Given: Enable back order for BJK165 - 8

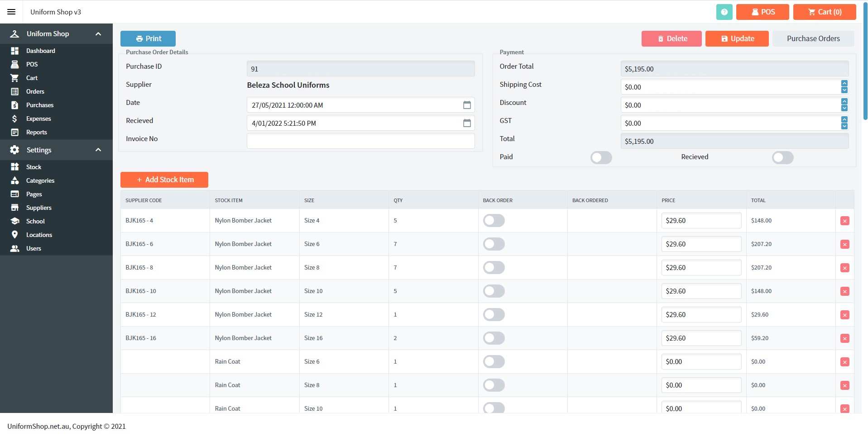Looking at the screenshot, I should (494, 268).
